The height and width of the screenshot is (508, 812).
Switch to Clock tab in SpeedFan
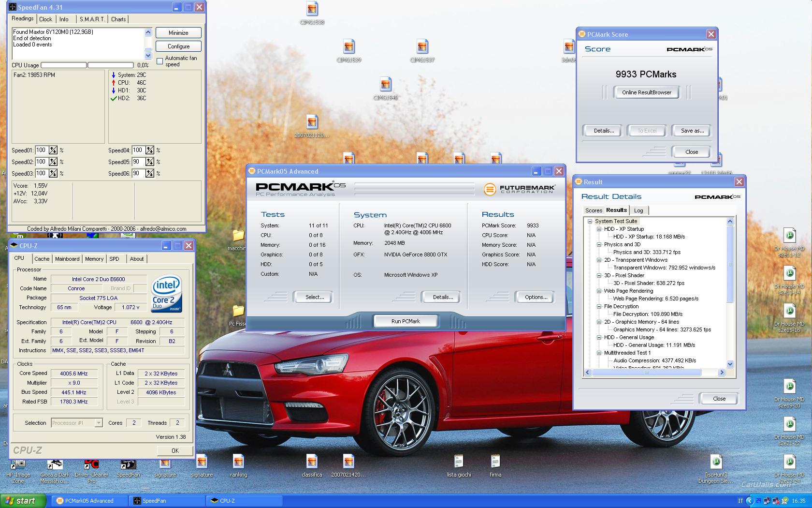[46, 19]
